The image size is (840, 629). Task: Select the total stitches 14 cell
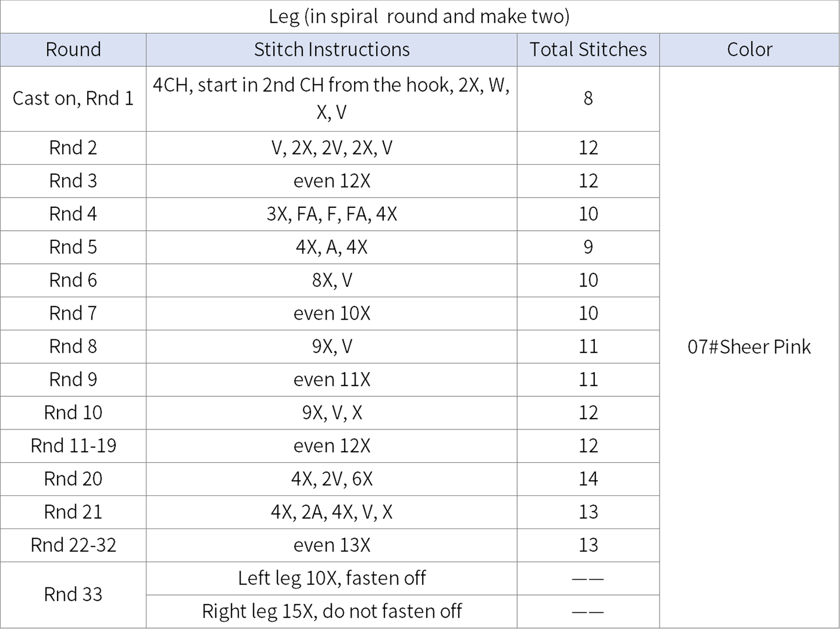pos(588,479)
